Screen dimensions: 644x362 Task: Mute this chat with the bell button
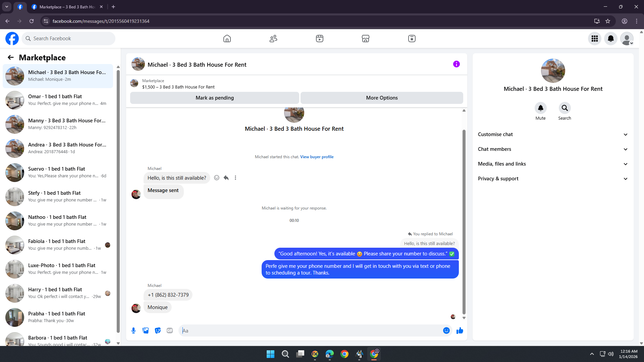tap(540, 108)
